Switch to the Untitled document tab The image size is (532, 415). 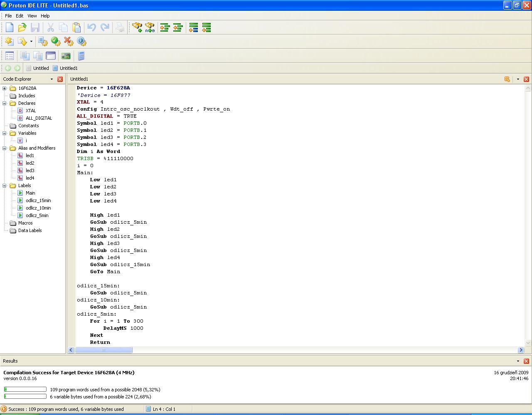tap(37, 68)
